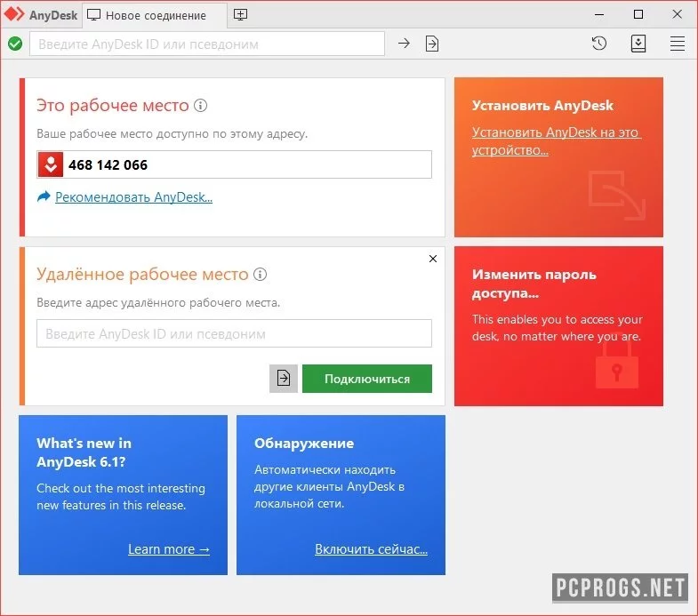Click info icon beside Удалённое рабочее место
698x616 pixels.
[x=261, y=274]
